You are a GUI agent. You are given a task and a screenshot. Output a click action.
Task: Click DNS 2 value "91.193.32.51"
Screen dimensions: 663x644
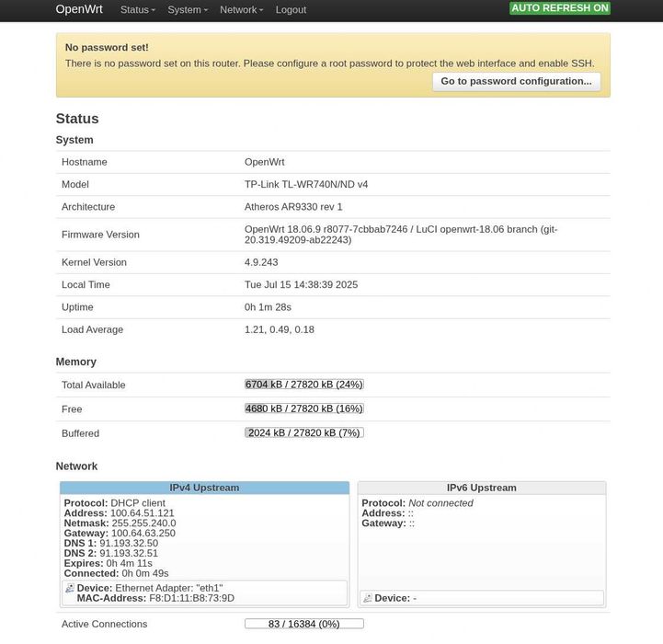[129, 554]
